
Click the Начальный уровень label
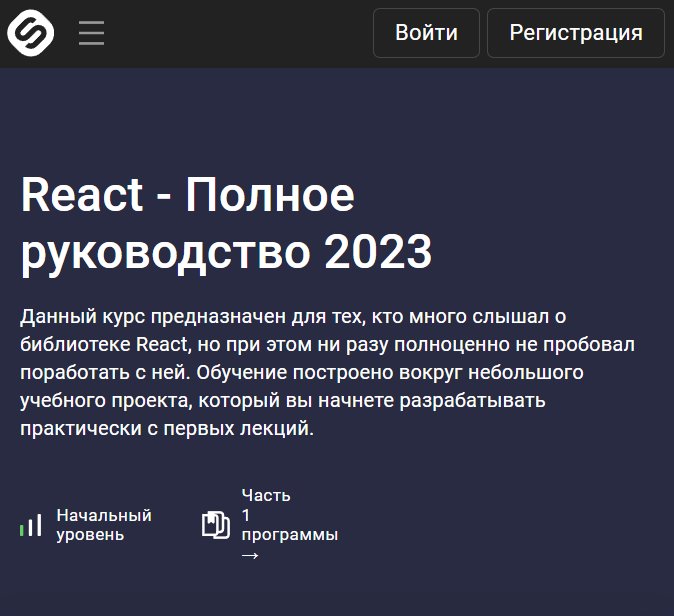(103, 525)
